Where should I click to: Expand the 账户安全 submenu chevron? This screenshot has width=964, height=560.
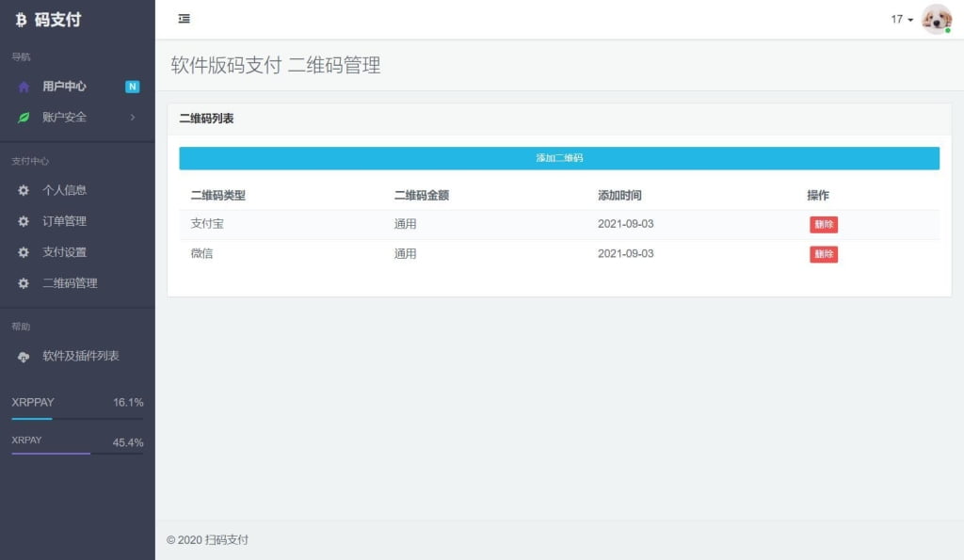[133, 117]
